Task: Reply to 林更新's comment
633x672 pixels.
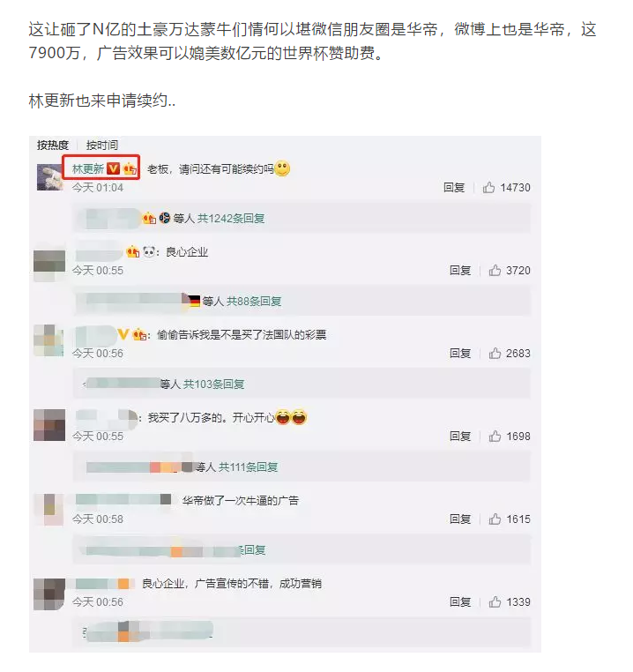Action: (x=454, y=188)
